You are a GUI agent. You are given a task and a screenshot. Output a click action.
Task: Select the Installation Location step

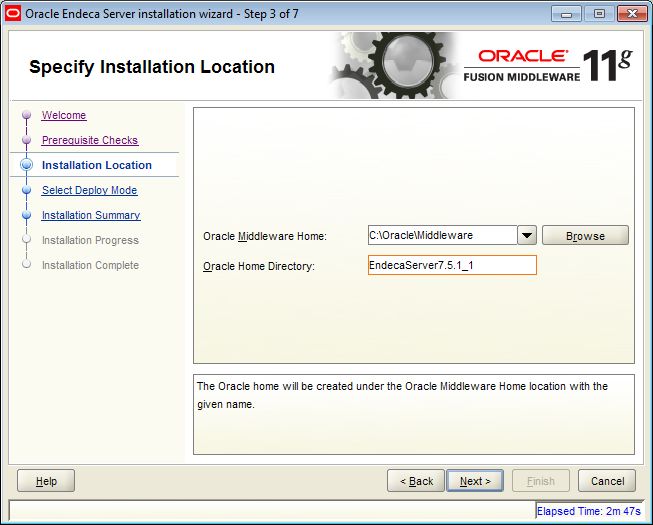(97, 165)
